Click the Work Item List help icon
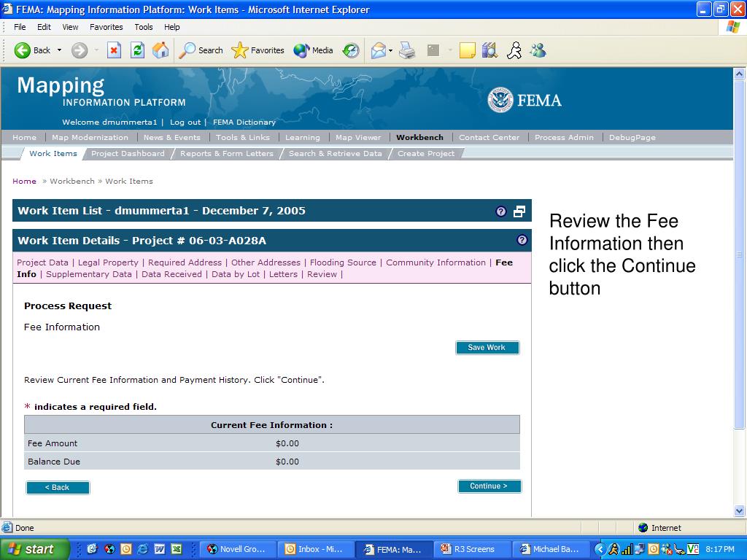Viewport: 747px width, 560px height. [x=500, y=211]
